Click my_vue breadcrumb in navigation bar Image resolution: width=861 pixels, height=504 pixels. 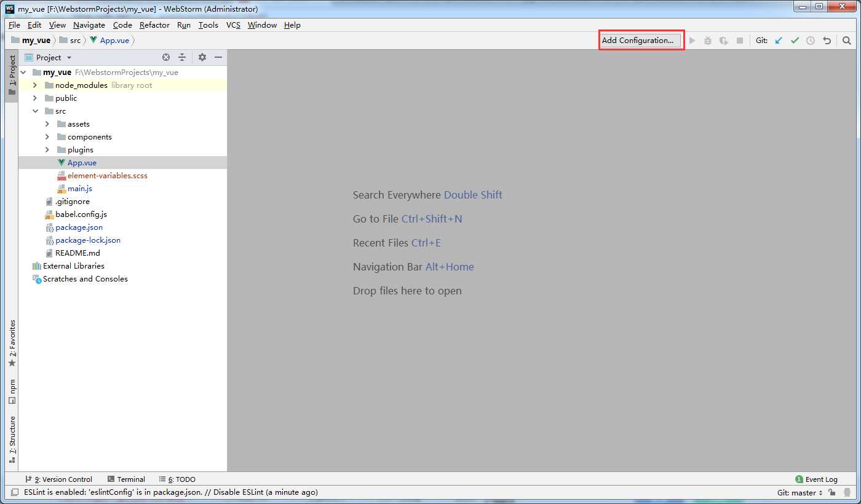pyautogui.click(x=31, y=41)
